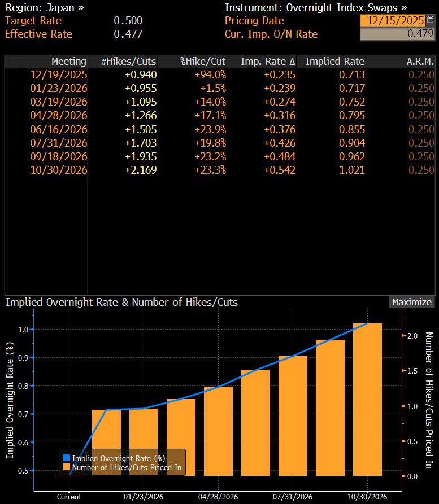This screenshot has width=439, height=504.
Task: Open the Instrument: Overnight Index Swaps selector
Action: [315, 7]
